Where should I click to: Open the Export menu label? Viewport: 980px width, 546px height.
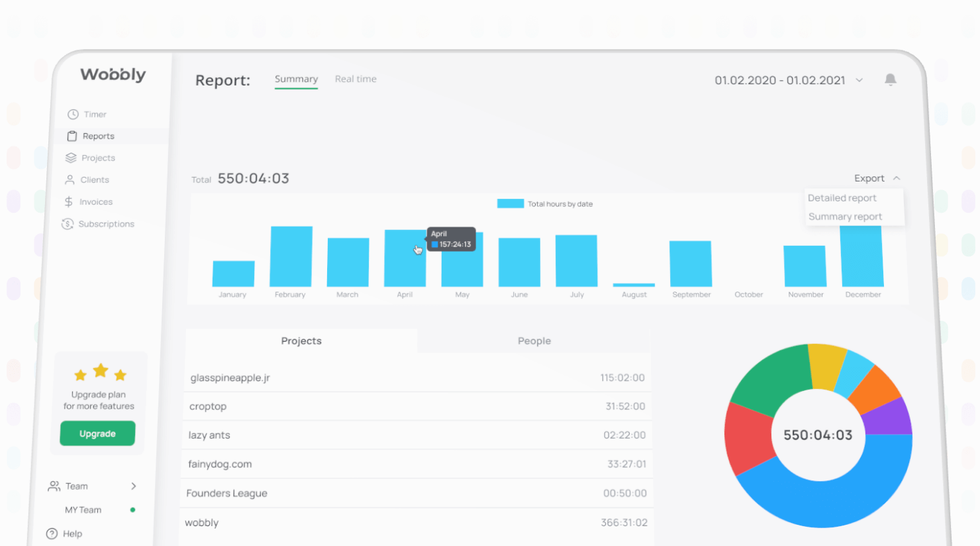pos(869,178)
